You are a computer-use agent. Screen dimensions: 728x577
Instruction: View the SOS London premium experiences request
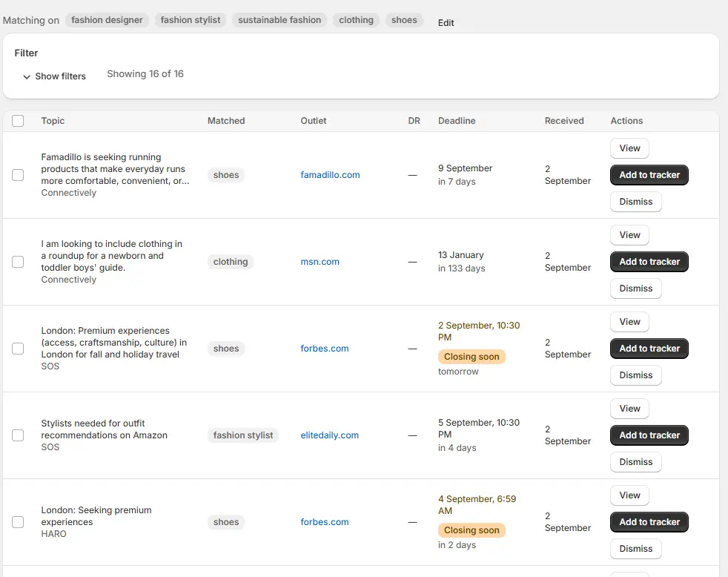629,322
